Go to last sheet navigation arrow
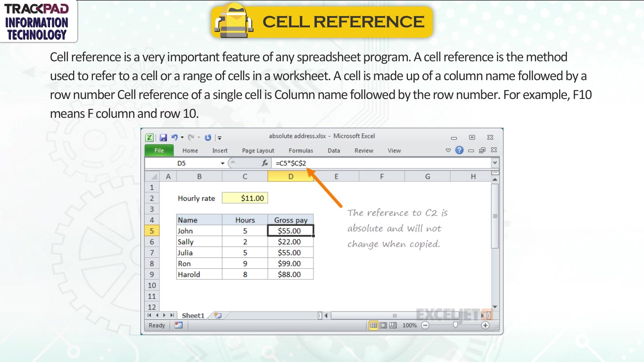This screenshot has width=644, height=362. point(172,315)
